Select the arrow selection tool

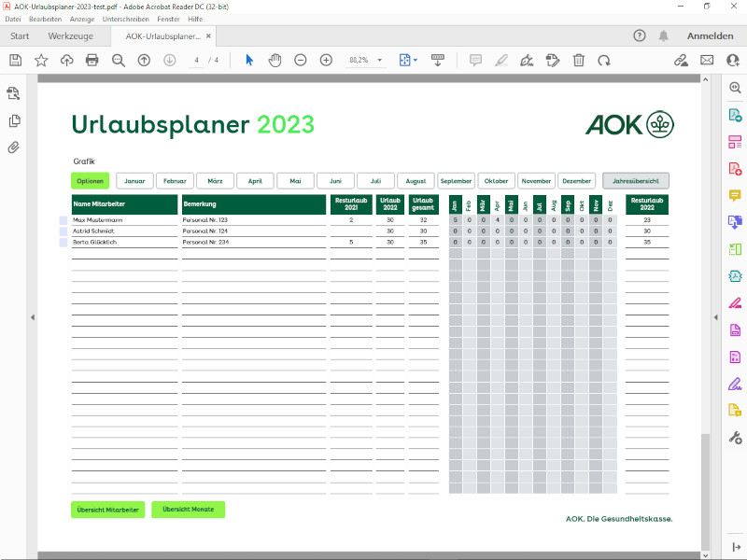coord(249,60)
